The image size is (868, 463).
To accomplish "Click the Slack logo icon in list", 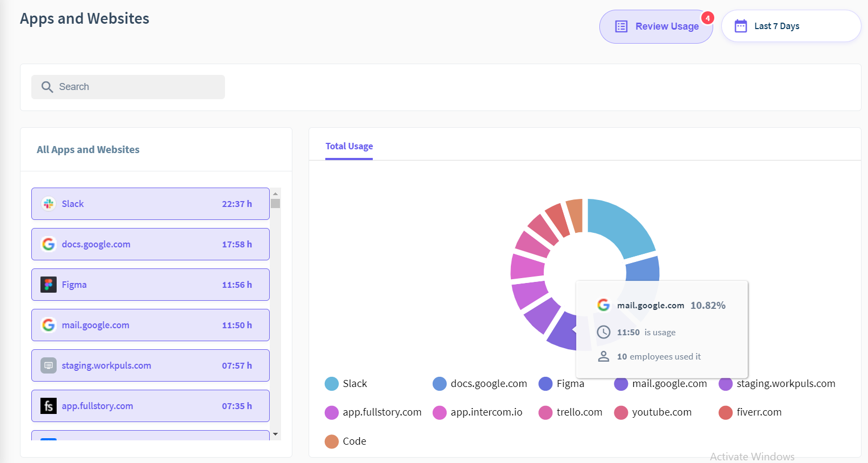I will [x=49, y=204].
